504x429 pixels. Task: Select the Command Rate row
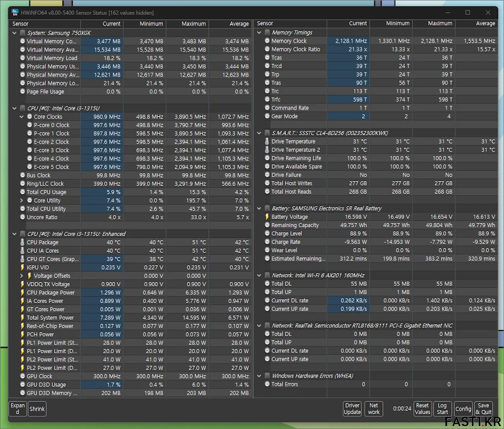pyautogui.click(x=376, y=108)
